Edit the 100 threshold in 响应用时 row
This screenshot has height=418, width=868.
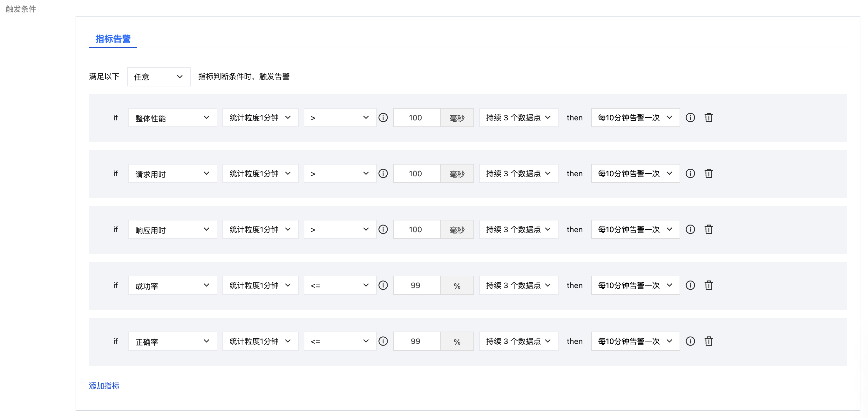(x=417, y=229)
